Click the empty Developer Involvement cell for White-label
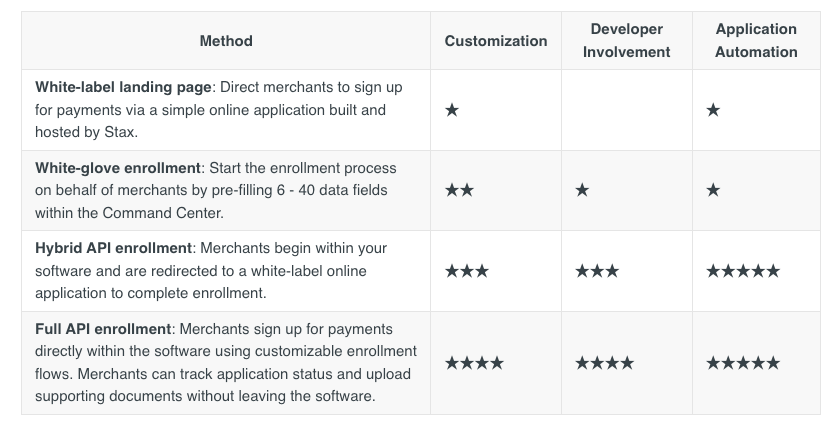 [x=627, y=110]
